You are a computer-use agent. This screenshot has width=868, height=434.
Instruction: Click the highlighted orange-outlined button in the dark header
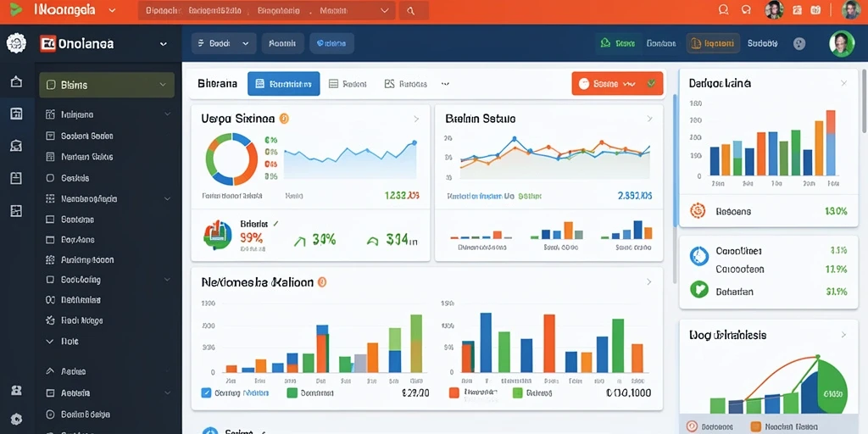pos(713,43)
